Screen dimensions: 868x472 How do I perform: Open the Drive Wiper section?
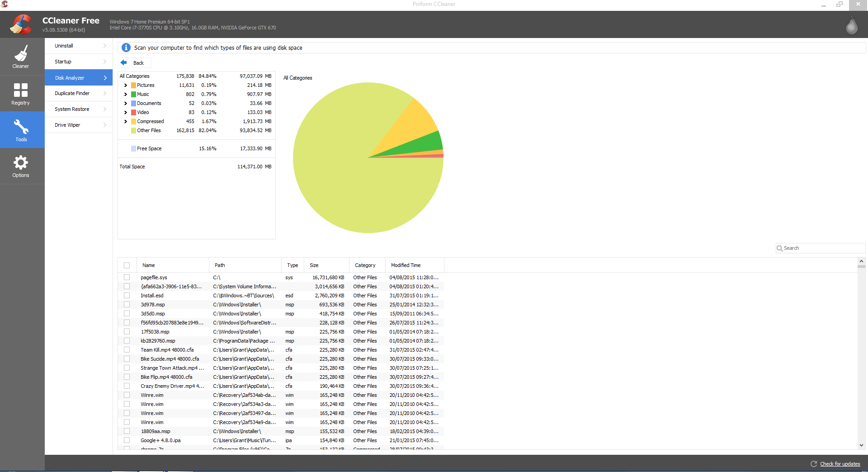point(78,125)
